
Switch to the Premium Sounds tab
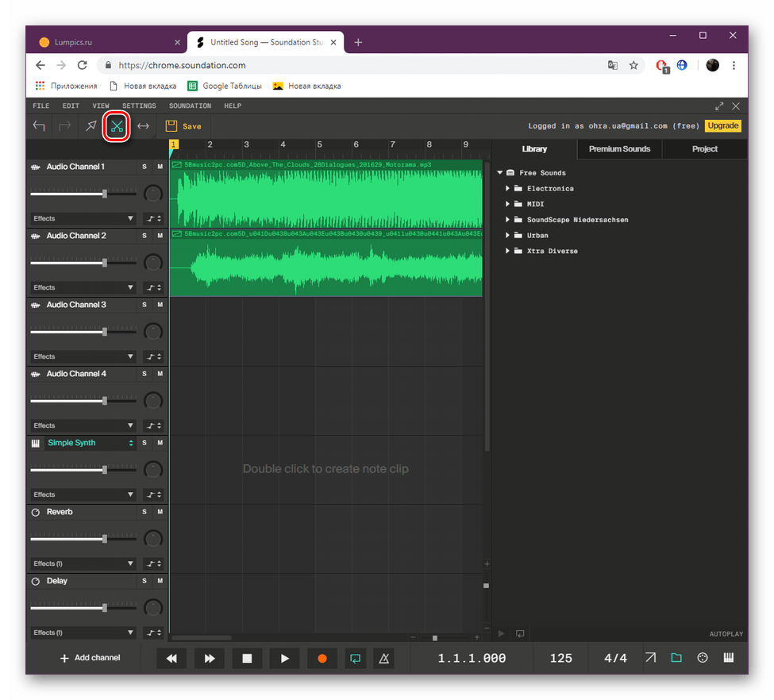(x=619, y=148)
